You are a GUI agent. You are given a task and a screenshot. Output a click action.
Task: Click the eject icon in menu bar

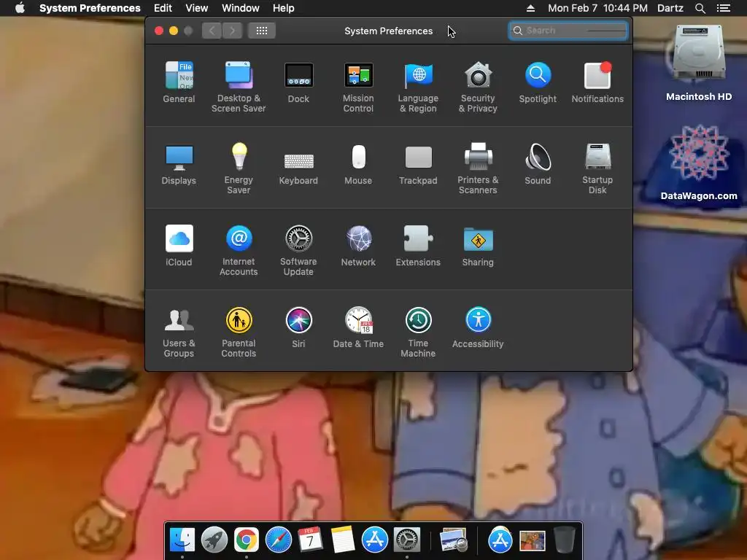[x=531, y=8]
